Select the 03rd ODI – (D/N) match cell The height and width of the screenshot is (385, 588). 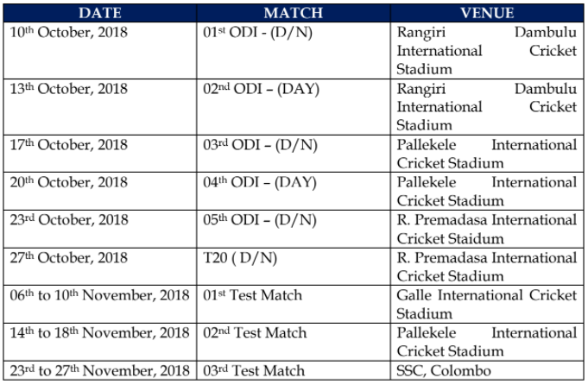(294, 154)
